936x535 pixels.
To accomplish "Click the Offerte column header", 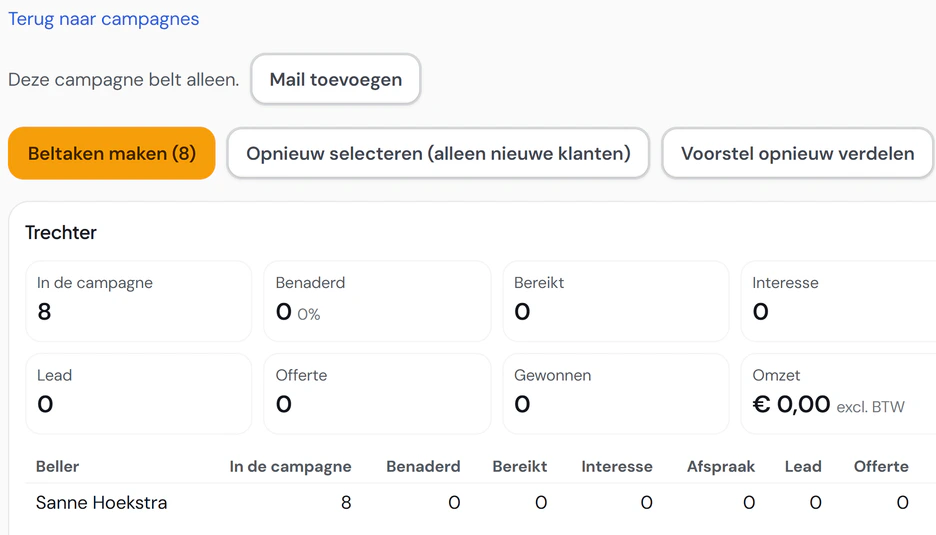I will pyautogui.click(x=881, y=466).
